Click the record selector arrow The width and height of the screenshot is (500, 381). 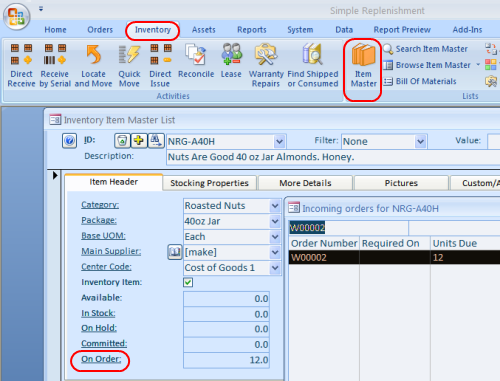click(x=55, y=175)
